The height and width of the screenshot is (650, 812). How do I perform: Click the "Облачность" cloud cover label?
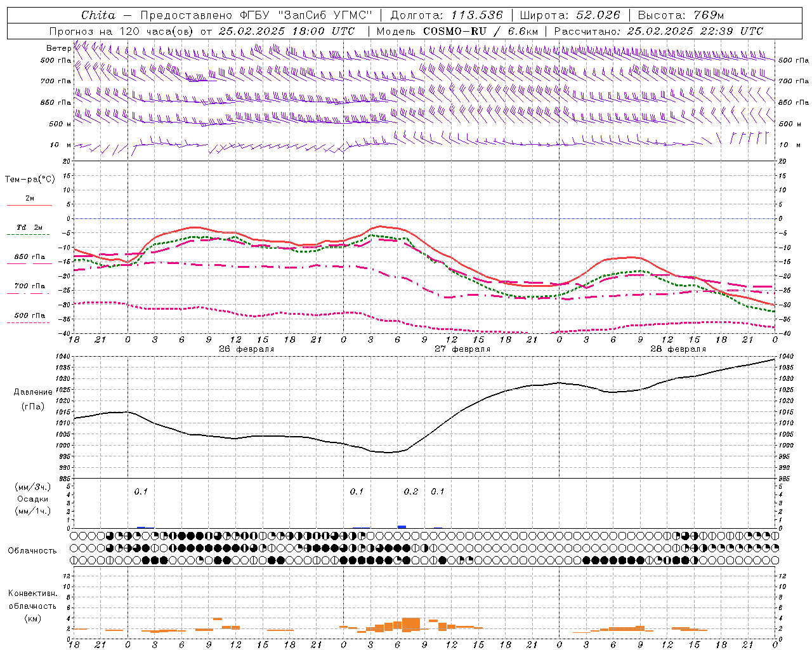[x=32, y=551]
